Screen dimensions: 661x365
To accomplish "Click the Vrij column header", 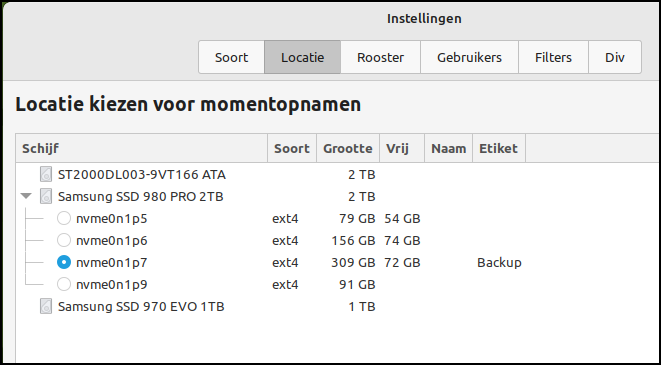I will (x=402, y=148).
